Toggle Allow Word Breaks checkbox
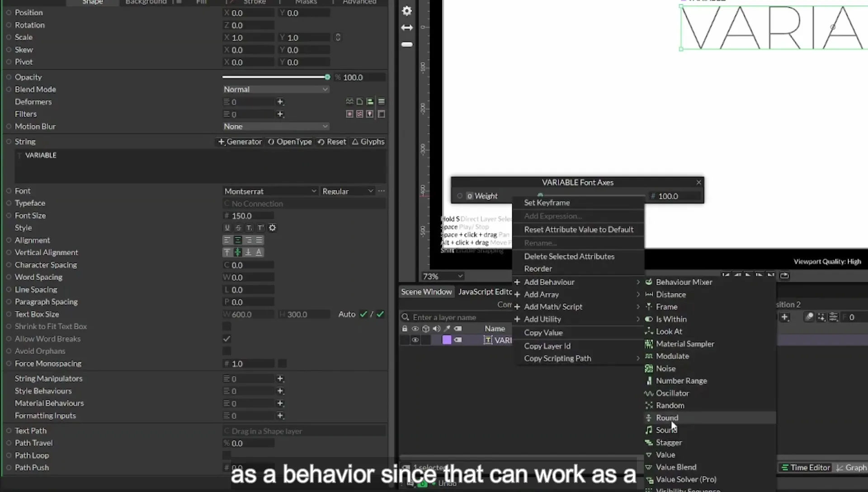Screen dimensions: 868x492 (x=227, y=339)
